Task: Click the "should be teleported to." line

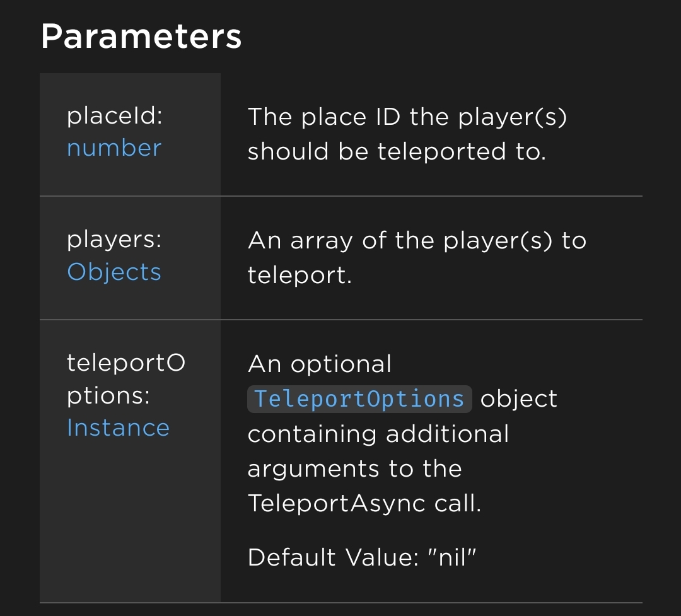Action: [396, 151]
